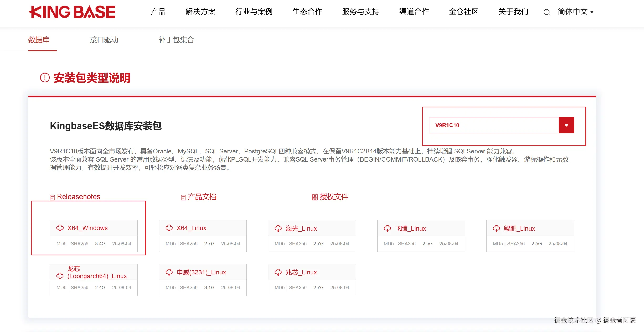This screenshot has width=644, height=332.
Task: Download the X64_Windows package
Action: pyautogui.click(x=87, y=228)
